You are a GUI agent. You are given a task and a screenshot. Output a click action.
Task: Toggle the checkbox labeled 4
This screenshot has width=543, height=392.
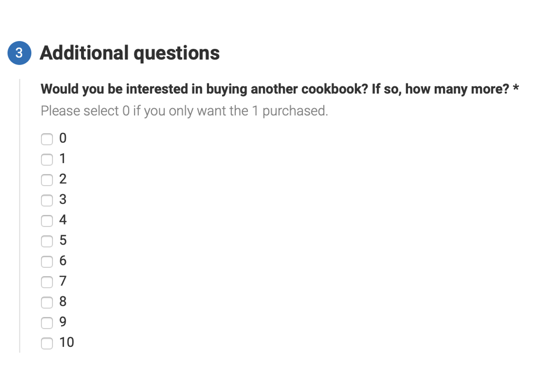click(x=47, y=221)
